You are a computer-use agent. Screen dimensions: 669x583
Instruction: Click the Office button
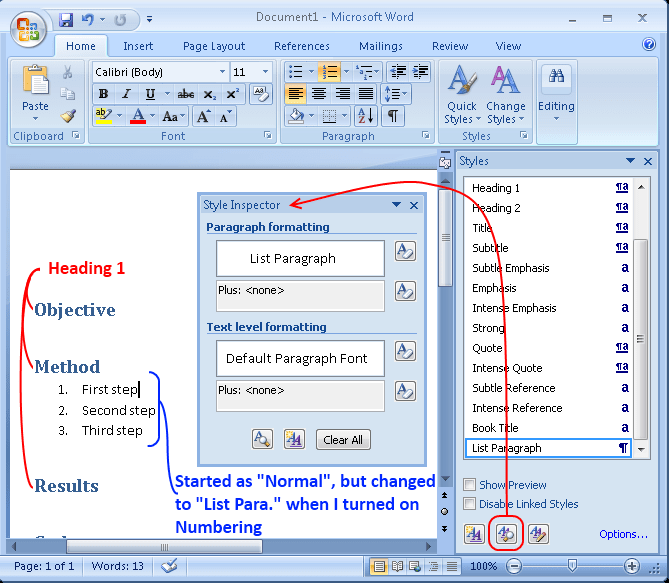point(28,29)
